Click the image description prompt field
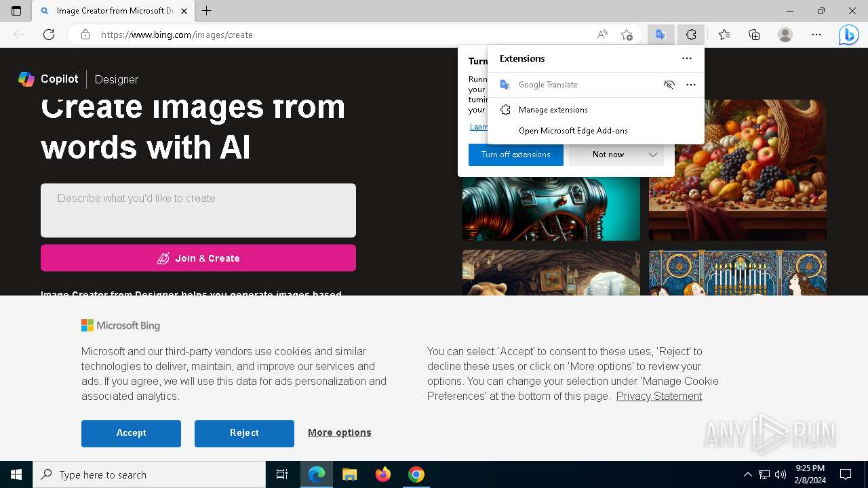This screenshot has width=868, height=488. click(x=198, y=210)
